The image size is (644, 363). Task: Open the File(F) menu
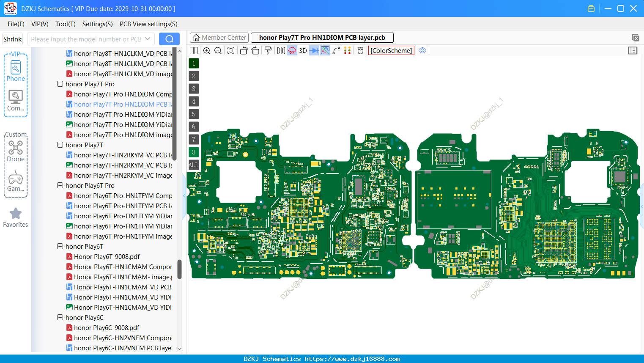(16, 24)
